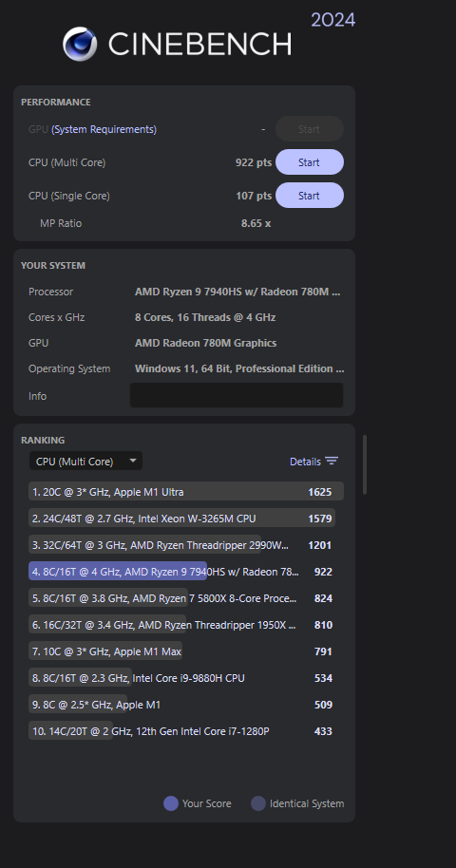Click inside the Info text field
This screenshot has width=456, height=868.
click(237, 395)
